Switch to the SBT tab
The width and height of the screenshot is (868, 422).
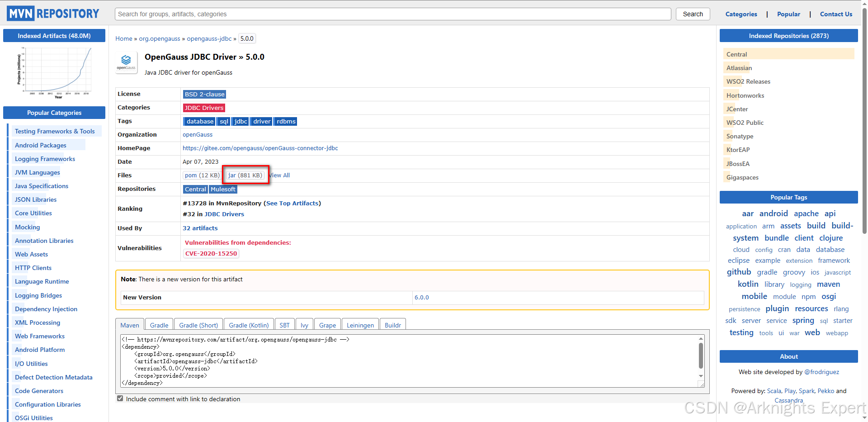284,325
